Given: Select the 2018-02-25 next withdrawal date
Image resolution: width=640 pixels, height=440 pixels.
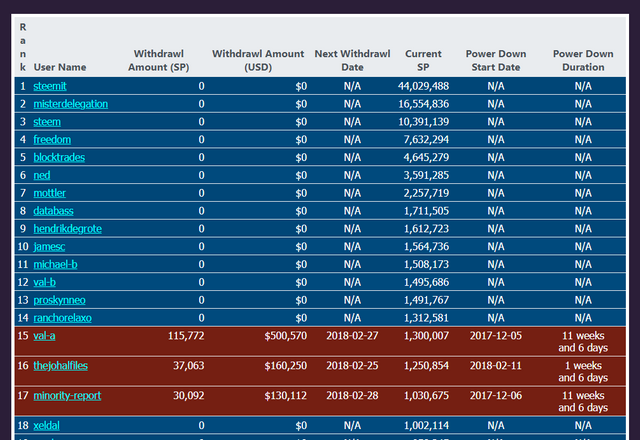Looking at the screenshot, I should tap(352, 366).
